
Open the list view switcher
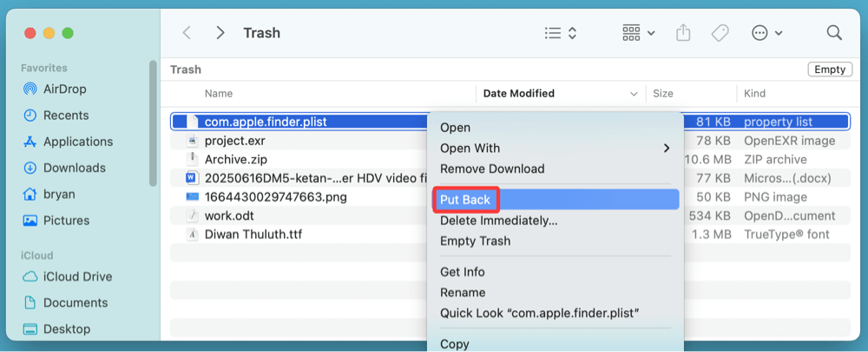click(561, 33)
